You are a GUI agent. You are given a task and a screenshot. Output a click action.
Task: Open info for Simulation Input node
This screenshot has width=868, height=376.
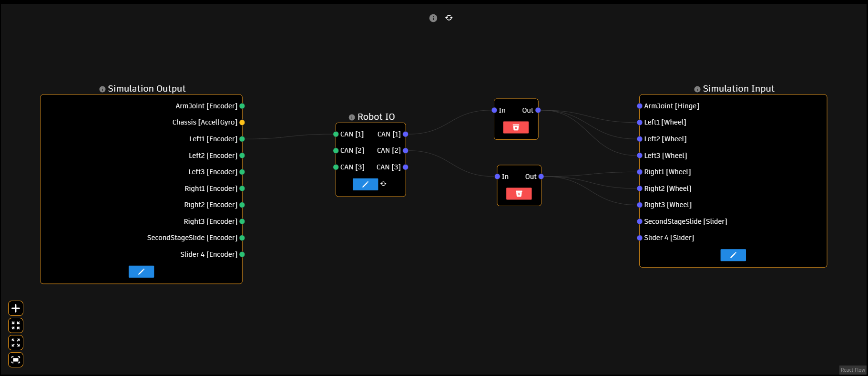click(697, 89)
